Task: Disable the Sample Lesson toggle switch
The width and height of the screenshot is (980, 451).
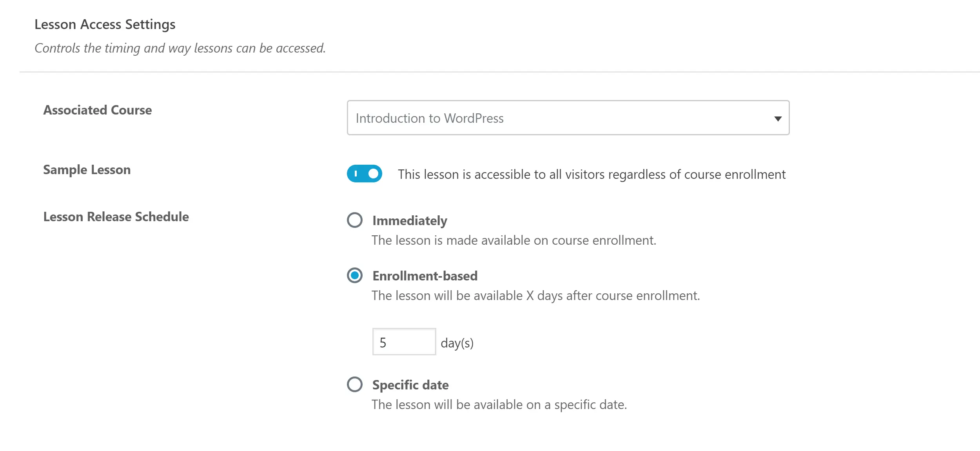Action: [x=364, y=173]
